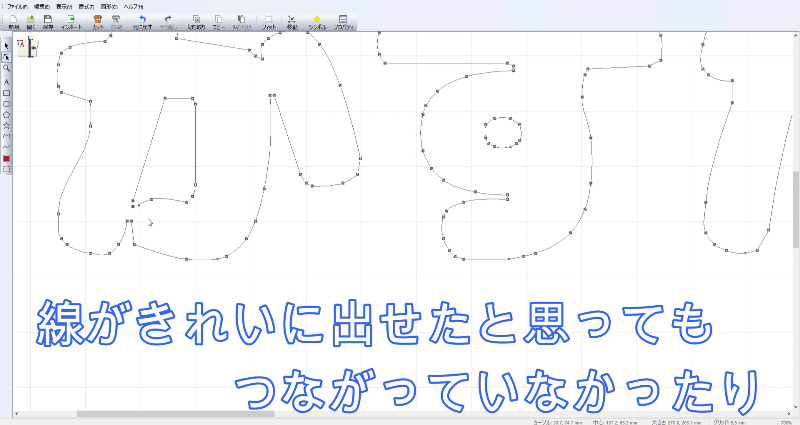Open the 編集 (Edit) menu
Screen dimensions: 800x425
(x=41, y=7)
